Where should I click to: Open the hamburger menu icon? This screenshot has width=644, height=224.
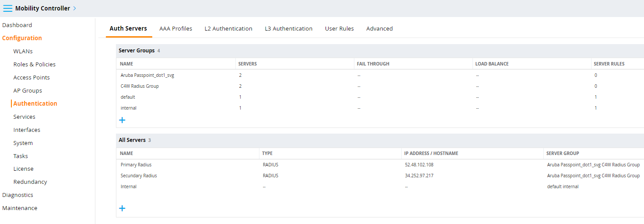pos(8,8)
